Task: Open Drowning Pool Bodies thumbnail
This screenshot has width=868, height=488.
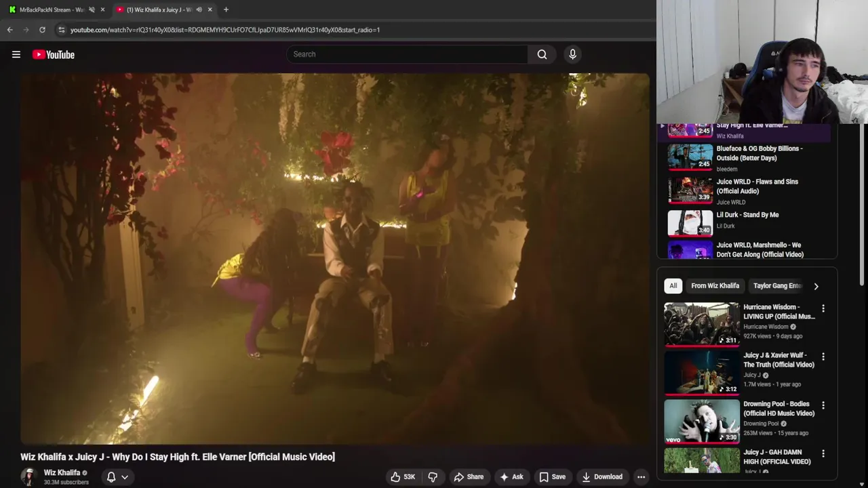Action: (x=702, y=421)
